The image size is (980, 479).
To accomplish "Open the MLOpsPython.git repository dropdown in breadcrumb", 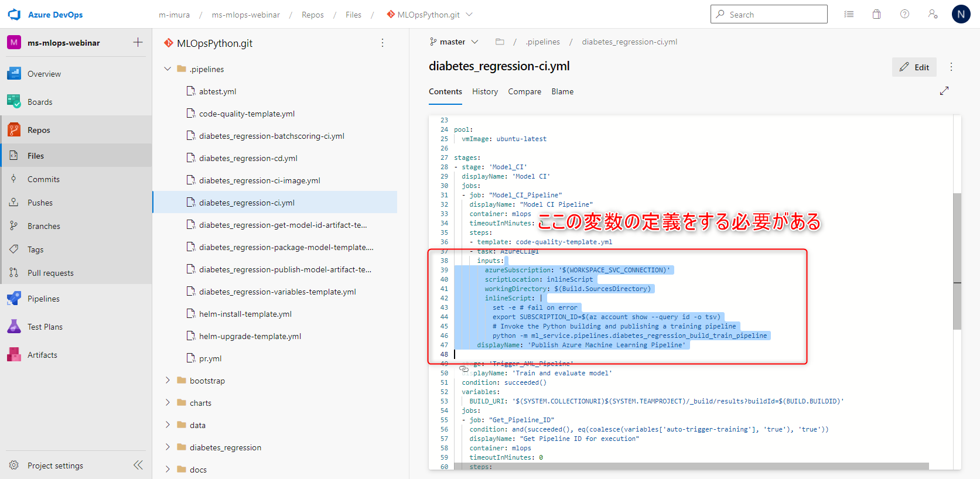I will tap(469, 15).
